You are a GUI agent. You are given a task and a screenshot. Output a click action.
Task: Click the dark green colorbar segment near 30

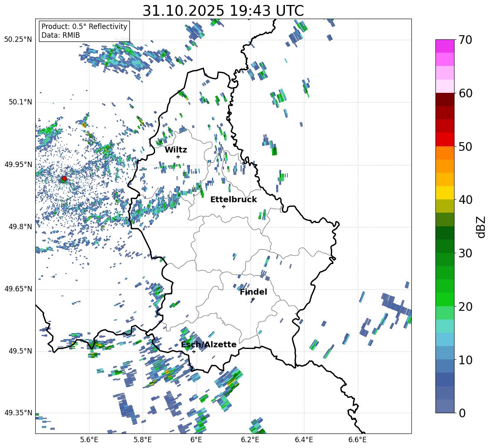tap(445, 246)
